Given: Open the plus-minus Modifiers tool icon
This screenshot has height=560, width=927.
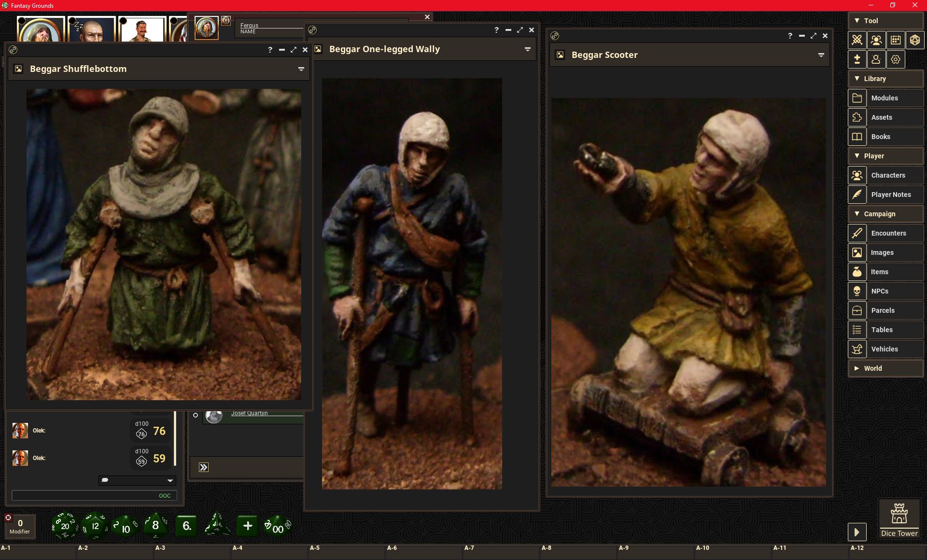Looking at the screenshot, I should (x=857, y=59).
